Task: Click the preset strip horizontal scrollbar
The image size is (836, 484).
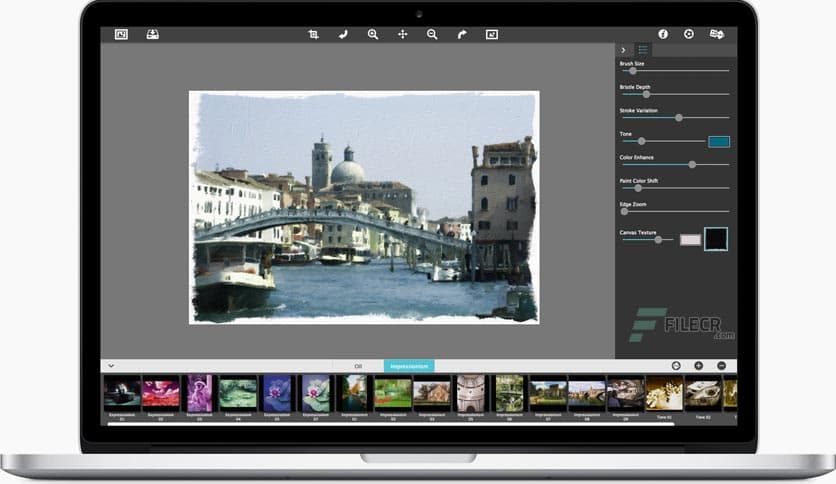Action: coord(391,424)
